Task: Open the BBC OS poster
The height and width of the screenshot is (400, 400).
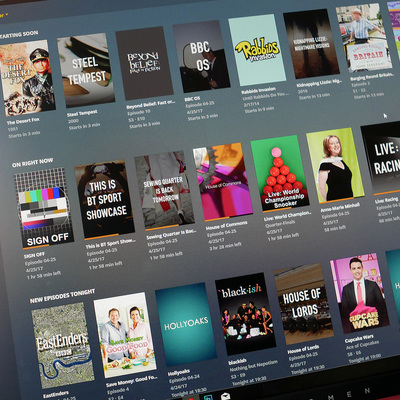Action: tap(201, 56)
